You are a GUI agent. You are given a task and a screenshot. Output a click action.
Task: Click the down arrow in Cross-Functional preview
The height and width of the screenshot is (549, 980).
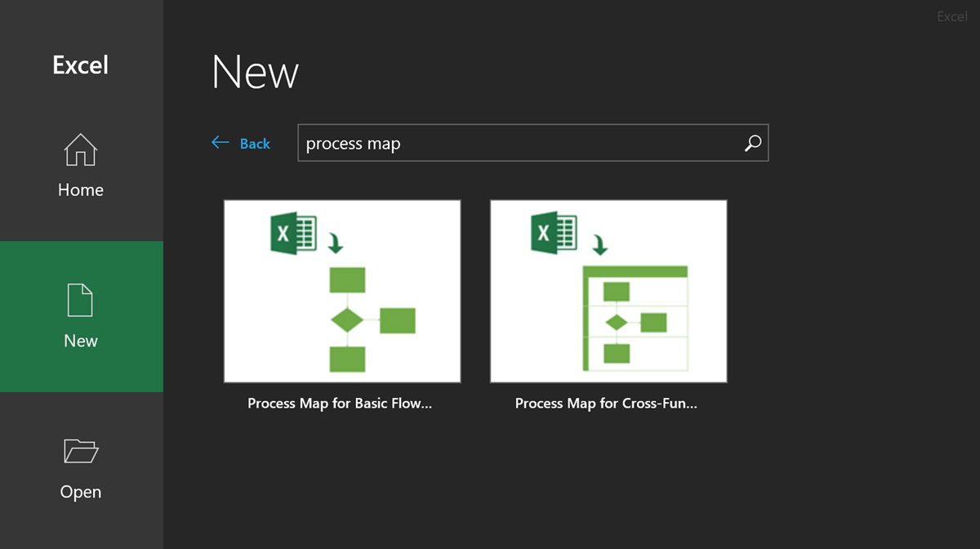pos(601,244)
